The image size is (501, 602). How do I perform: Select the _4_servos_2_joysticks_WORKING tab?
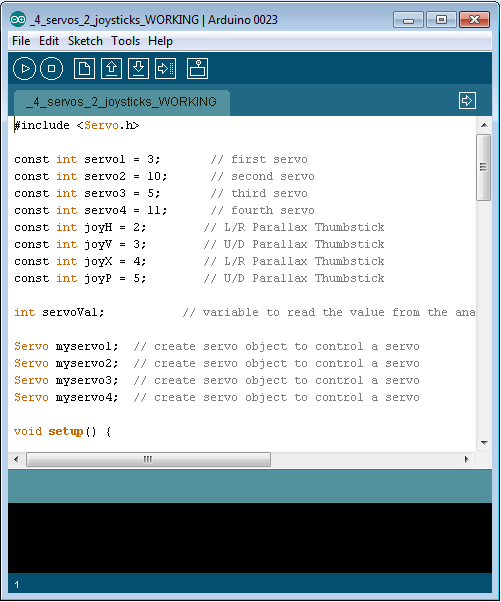click(x=122, y=102)
